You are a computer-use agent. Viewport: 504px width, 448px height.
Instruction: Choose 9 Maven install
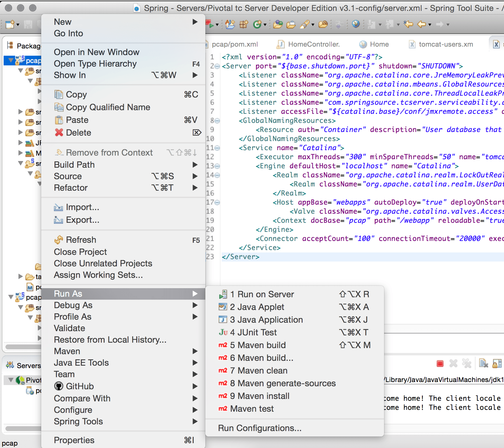tap(295, 396)
